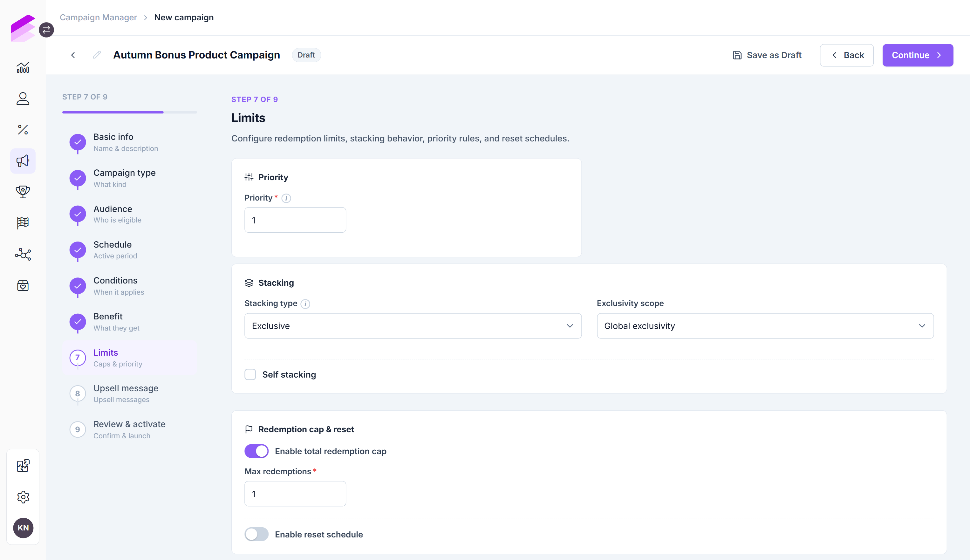Click the sidebar collapse swap arrows icon
The width and height of the screenshot is (970, 560).
[46, 30]
